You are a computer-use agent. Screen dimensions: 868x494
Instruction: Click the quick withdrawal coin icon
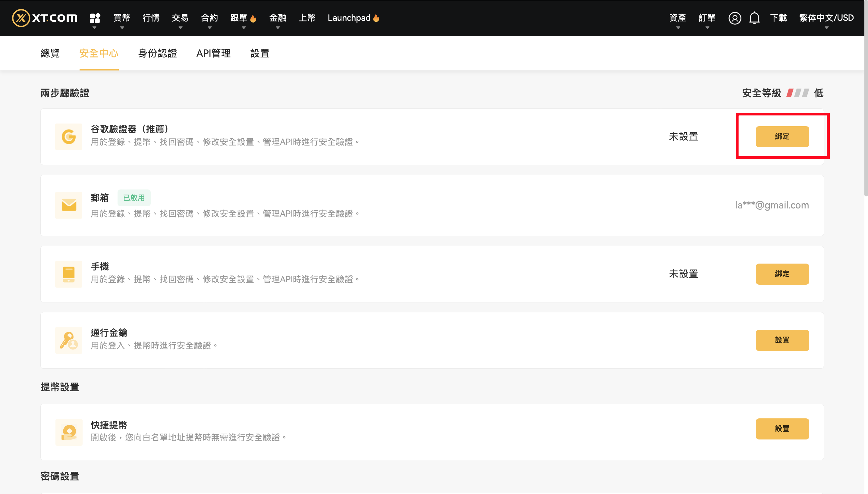pyautogui.click(x=69, y=432)
